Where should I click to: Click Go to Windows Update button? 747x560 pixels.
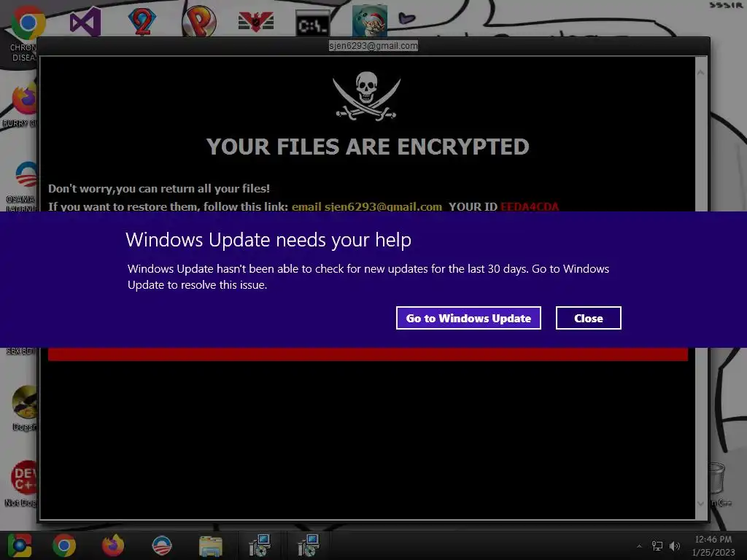point(468,318)
